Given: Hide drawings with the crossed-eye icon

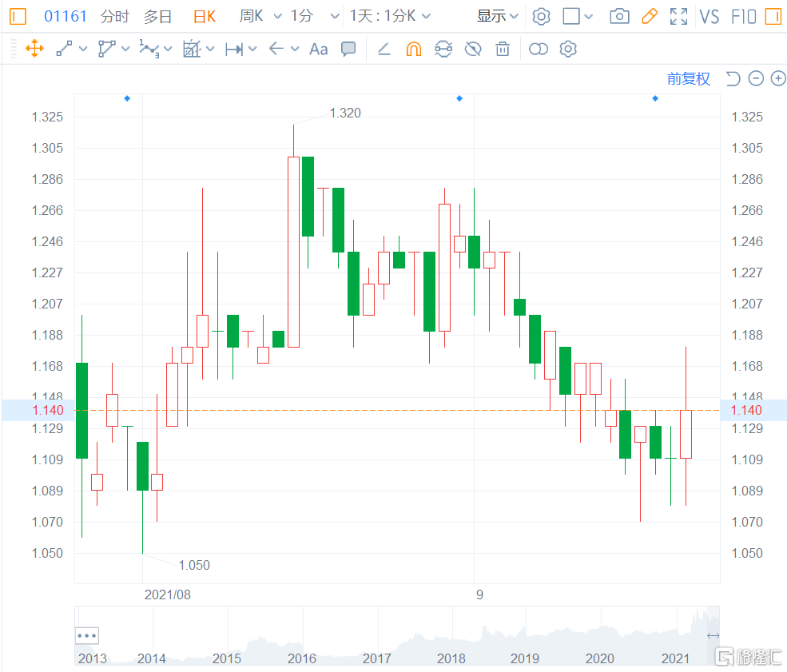Looking at the screenshot, I should click(473, 50).
